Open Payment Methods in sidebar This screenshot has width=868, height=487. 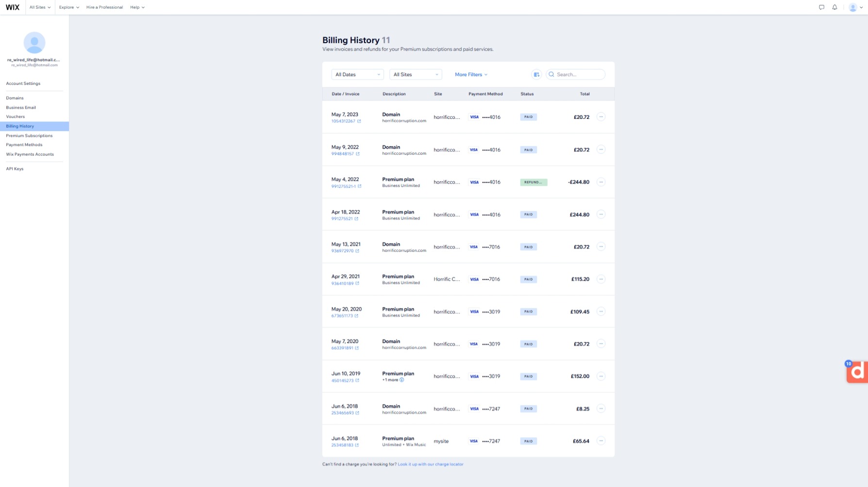click(24, 145)
